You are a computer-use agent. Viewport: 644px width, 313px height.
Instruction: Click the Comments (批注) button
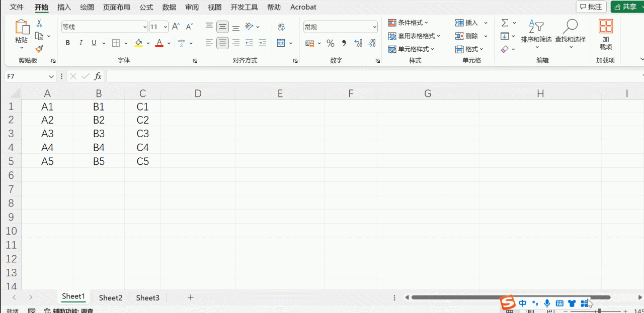591,7
